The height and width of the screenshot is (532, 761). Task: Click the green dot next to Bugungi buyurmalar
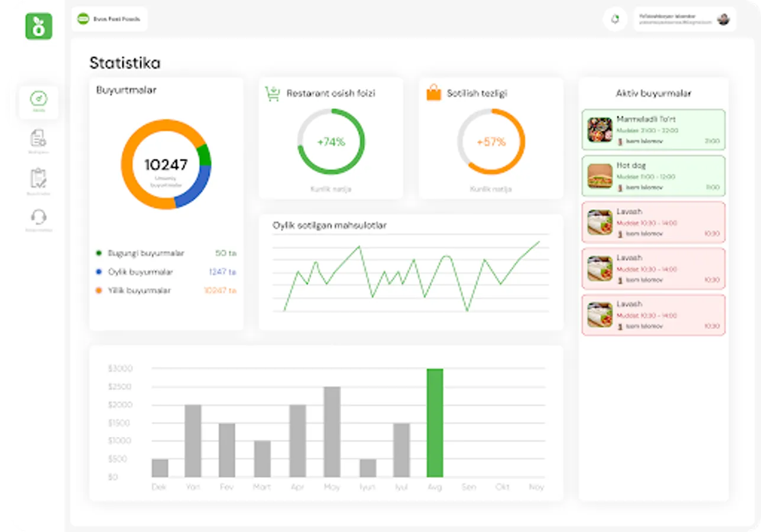click(x=99, y=253)
